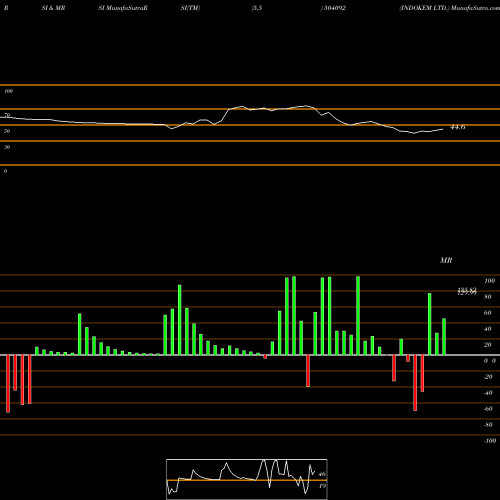Screen dimensions: 500x500
Task: Click the stock code 504092 in header
Action: pyautogui.click(x=335, y=8)
